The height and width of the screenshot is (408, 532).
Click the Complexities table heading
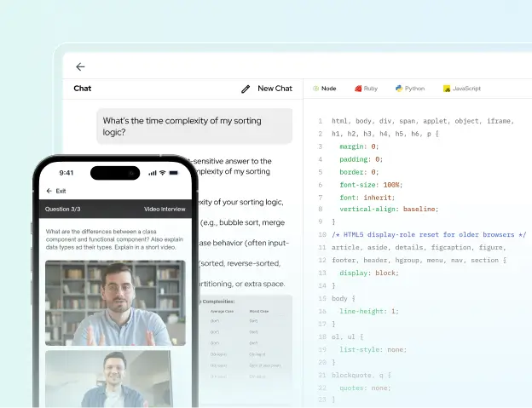point(217,302)
